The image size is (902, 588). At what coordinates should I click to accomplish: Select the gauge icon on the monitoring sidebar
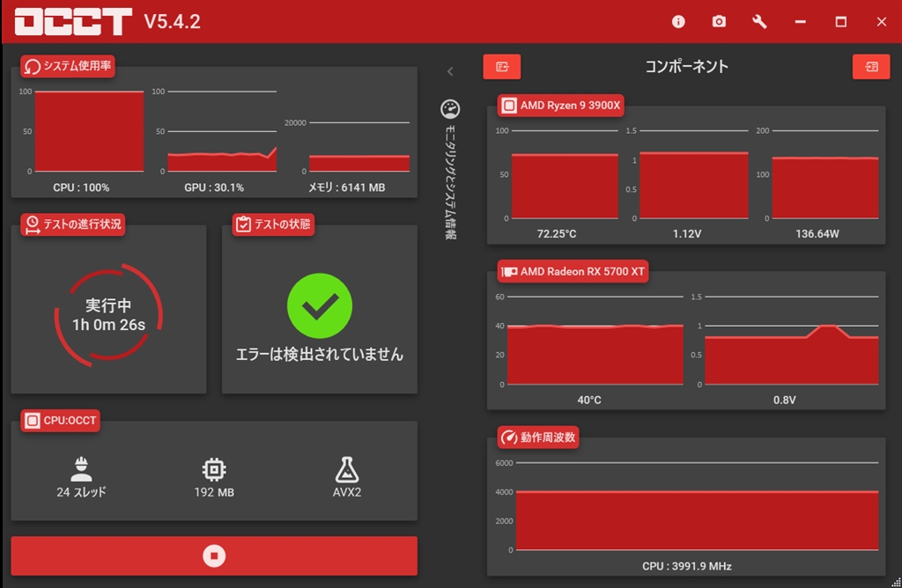point(451,108)
